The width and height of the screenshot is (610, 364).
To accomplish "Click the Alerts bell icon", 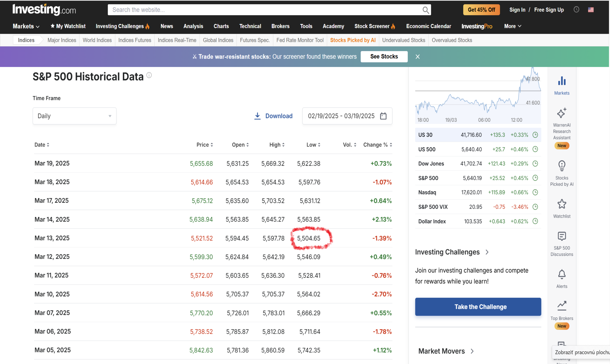I will point(561,274).
